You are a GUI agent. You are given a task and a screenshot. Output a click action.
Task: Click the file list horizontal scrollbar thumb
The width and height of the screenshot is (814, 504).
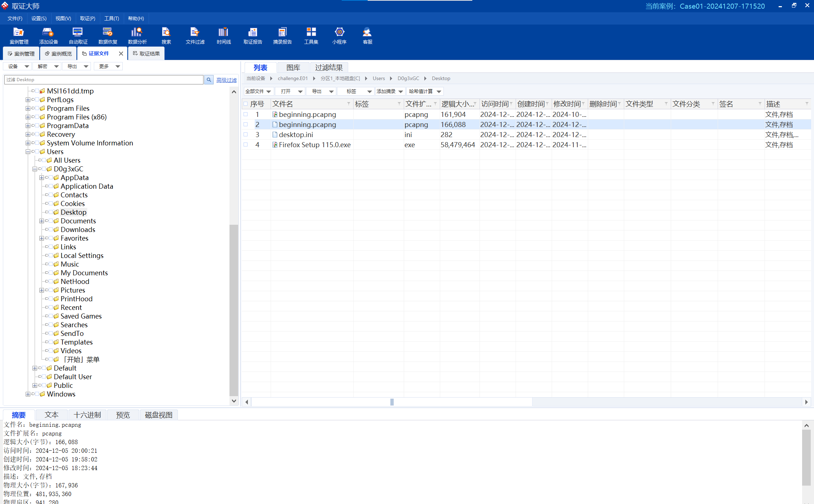click(x=392, y=402)
